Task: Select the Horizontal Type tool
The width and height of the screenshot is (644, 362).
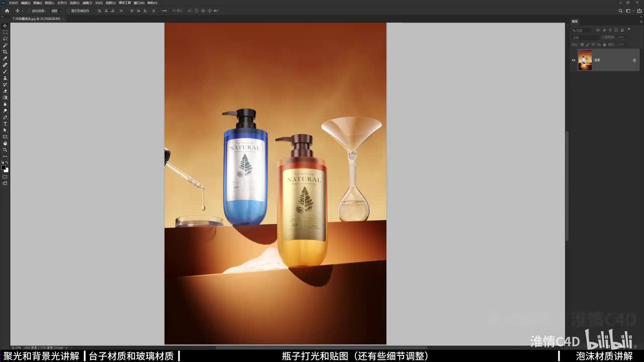Action: pyautogui.click(x=5, y=124)
